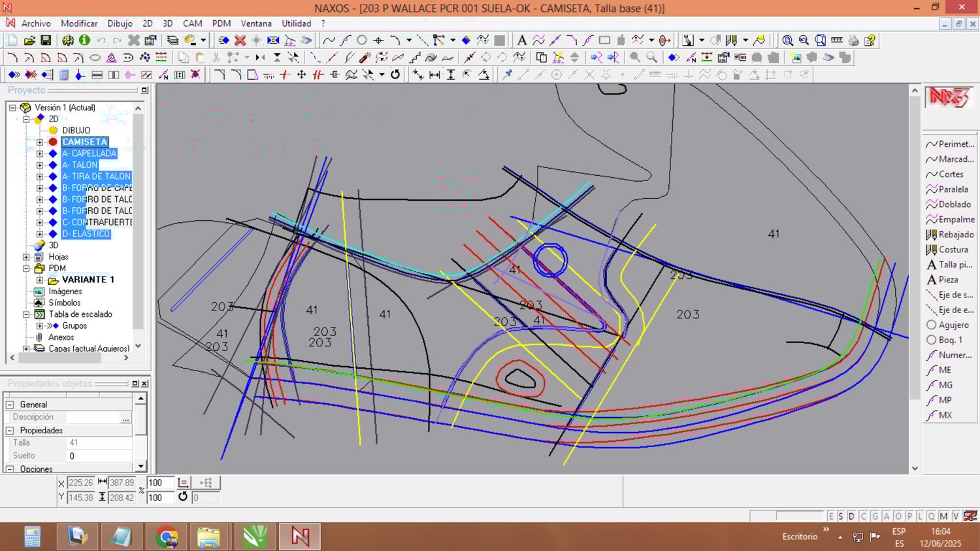Toggle the D status indicator

851,516
